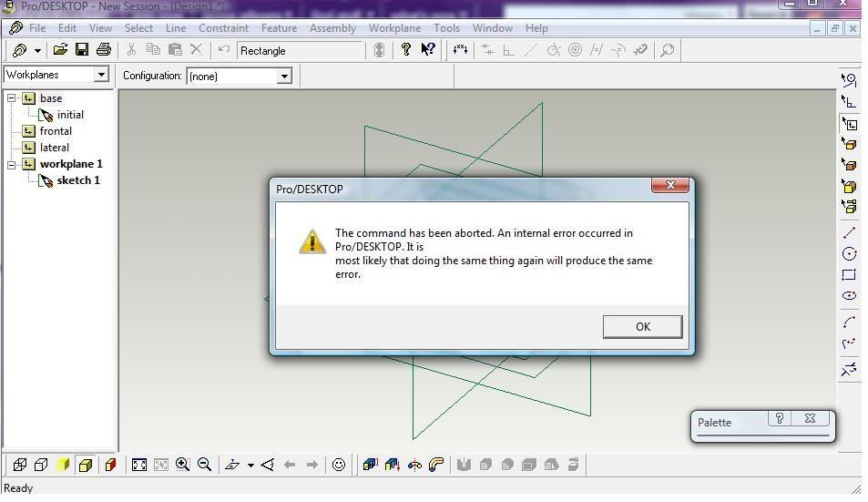Select the Ellipse drawing tool
868x502 pixels.
click(849, 296)
